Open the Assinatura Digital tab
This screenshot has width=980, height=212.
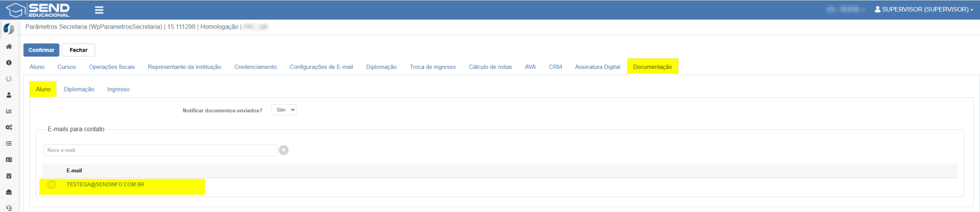597,67
